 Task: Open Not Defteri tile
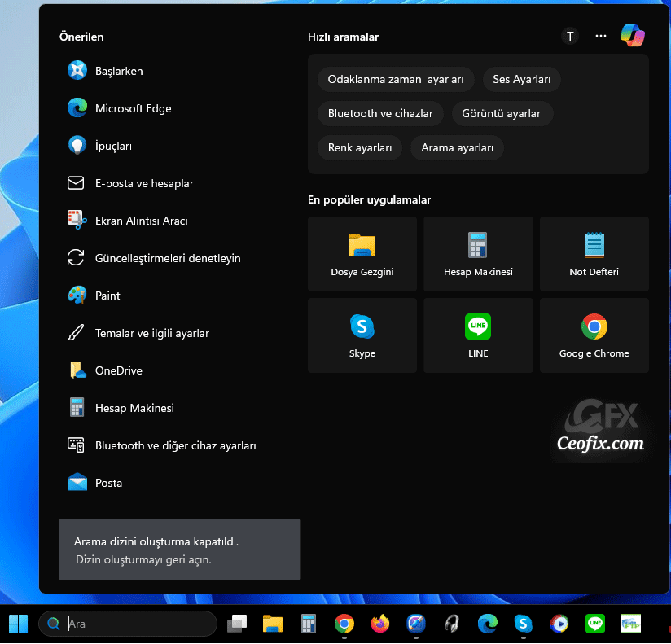tap(594, 254)
